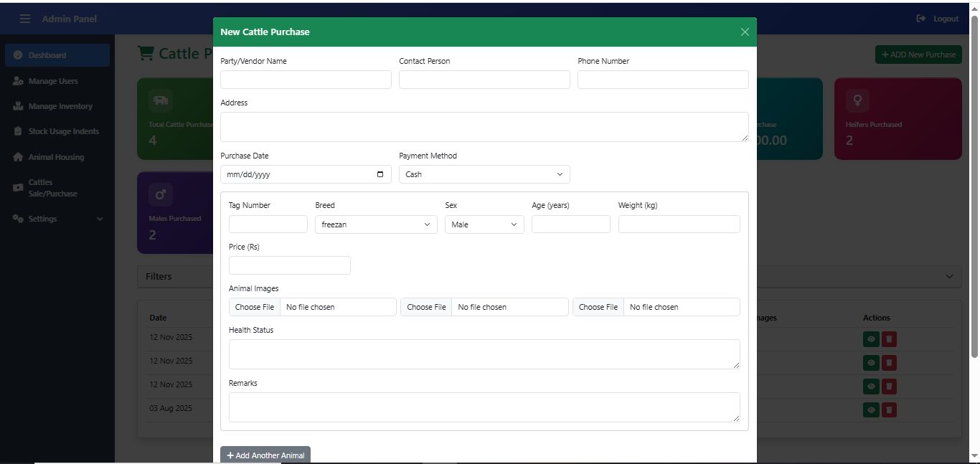Click the eye icon in the first row
Image resolution: width=980 pixels, height=464 pixels.
[871, 339]
